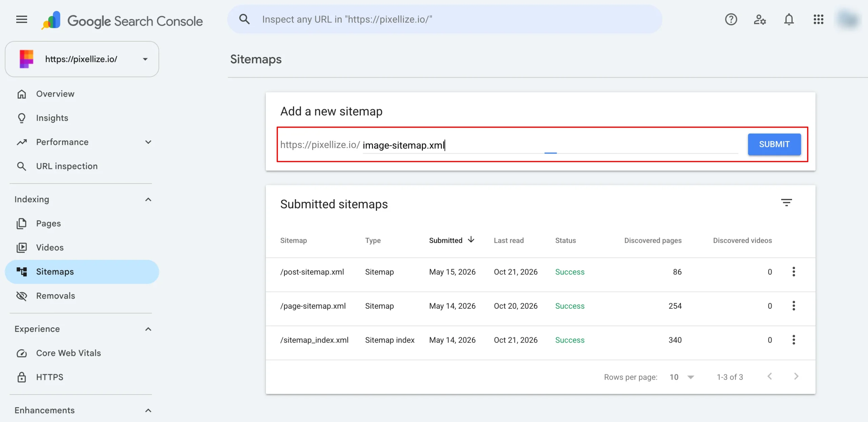
Task: Open the /page-sitemap.xml row
Action: pyautogui.click(x=540, y=309)
